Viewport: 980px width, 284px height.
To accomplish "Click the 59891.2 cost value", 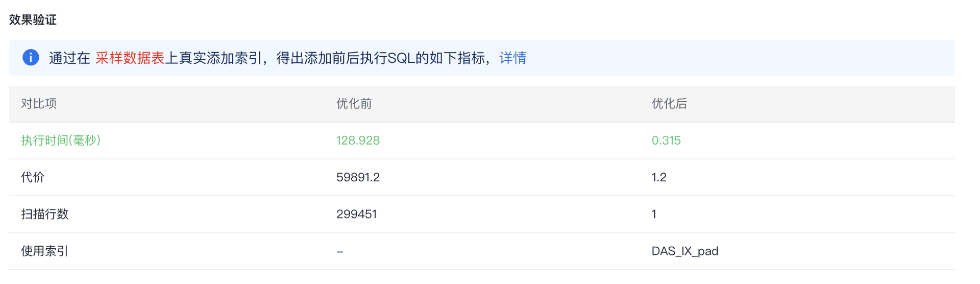I will [x=358, y=177].
